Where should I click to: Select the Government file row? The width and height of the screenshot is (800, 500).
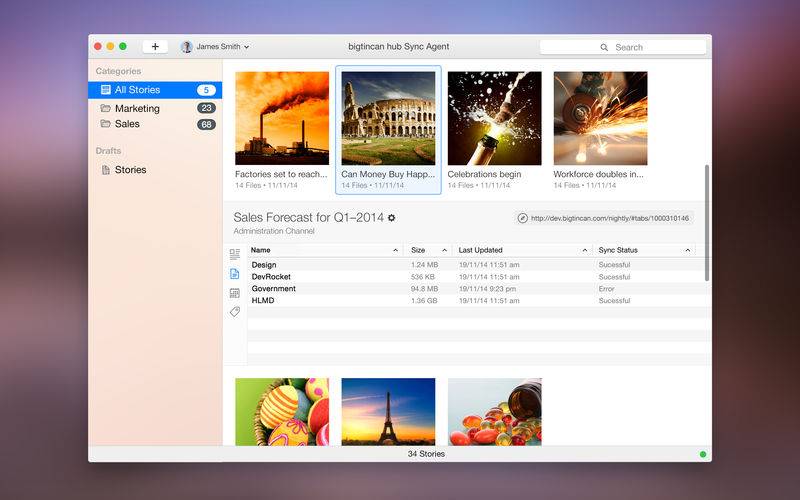coord(479,289)
